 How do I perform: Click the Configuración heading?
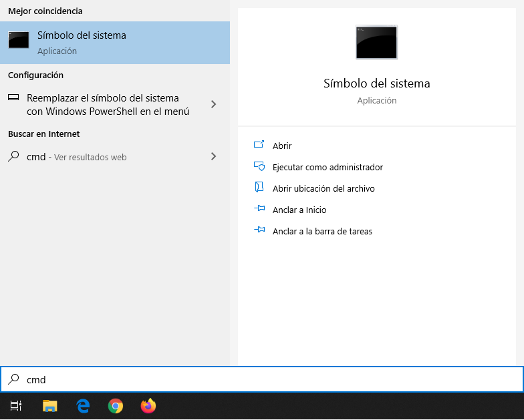pos(36,75)
